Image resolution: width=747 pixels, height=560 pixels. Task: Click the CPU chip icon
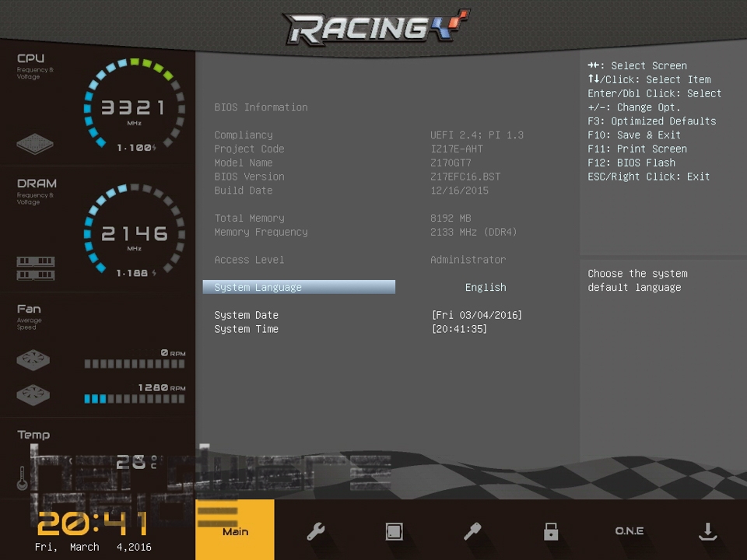click(36, 144)
